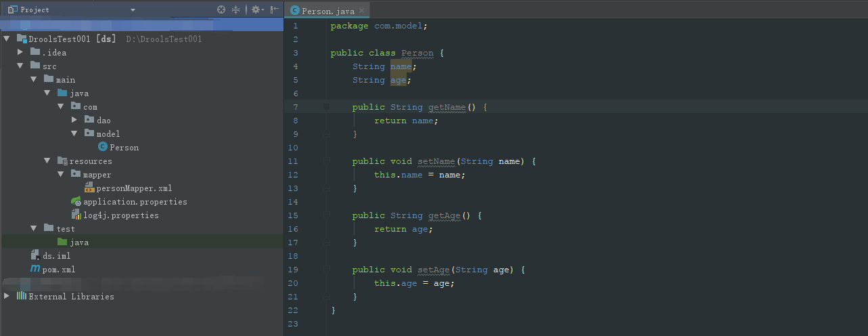868x336 pixels.
Task: Click the dao package icon
Action: 89,120
